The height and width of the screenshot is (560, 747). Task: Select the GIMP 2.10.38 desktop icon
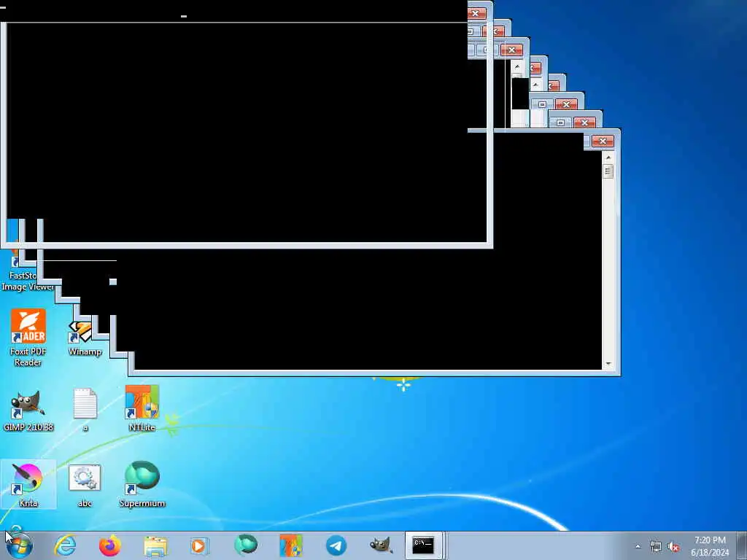28,411
